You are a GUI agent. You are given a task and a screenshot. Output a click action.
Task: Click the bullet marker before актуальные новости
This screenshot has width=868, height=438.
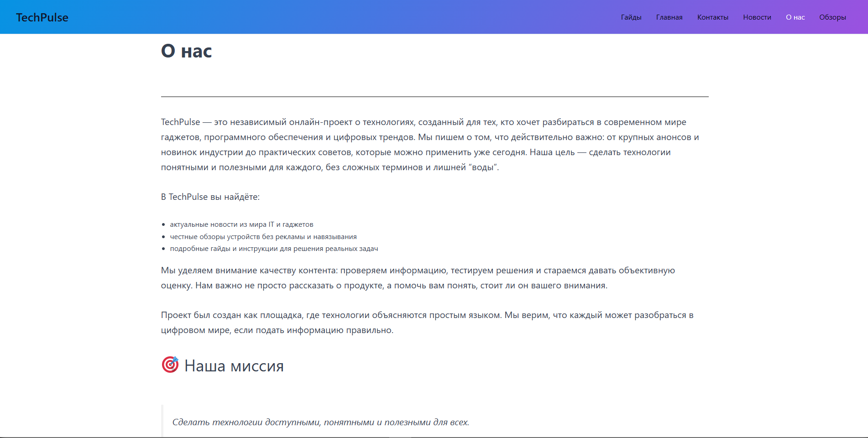(163, 224)
